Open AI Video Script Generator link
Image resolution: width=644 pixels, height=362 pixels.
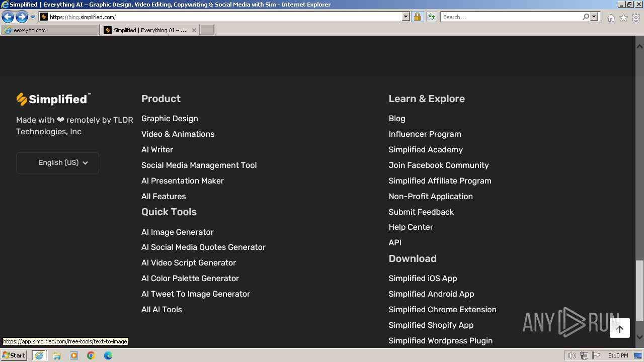click(x=189, y=263)
